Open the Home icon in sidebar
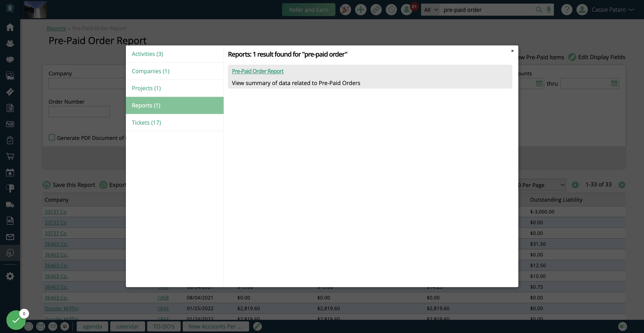Viewport: 644px width, 333px height. (10, 27)
